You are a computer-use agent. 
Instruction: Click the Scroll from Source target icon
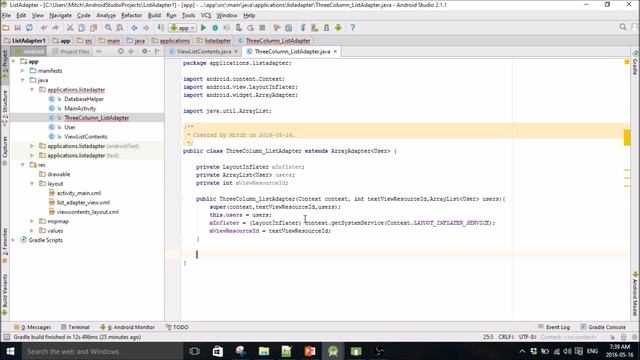tap(120, 51)
